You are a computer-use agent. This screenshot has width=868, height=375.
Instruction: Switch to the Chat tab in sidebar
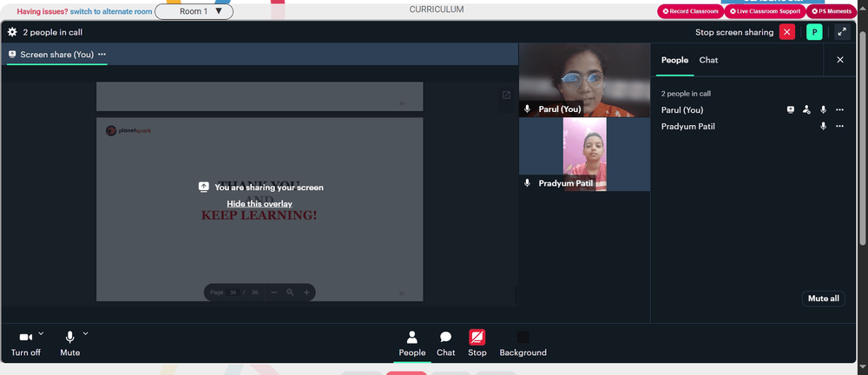click(x=708, y=60)
